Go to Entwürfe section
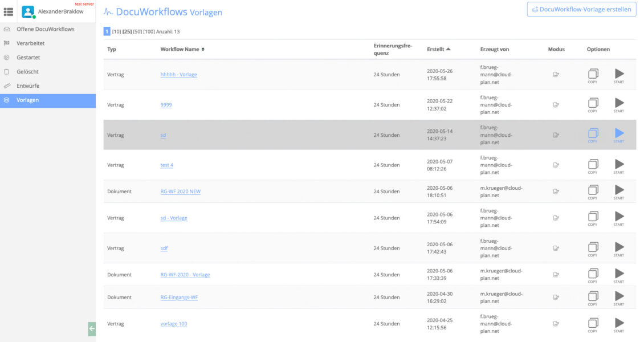This screenshot has height=342, width=644. [x=28, y=86]
